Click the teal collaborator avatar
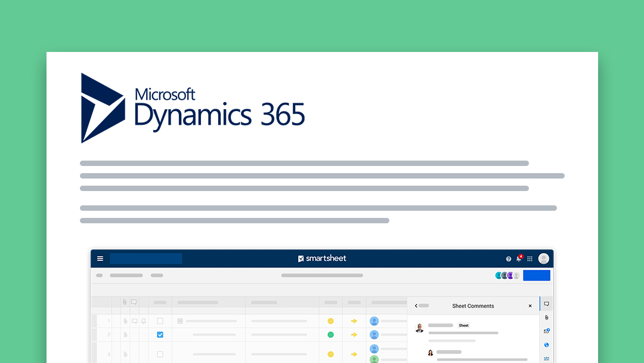Image resolution: width=644 pixels, height=363 pixels. coord(499,275)
